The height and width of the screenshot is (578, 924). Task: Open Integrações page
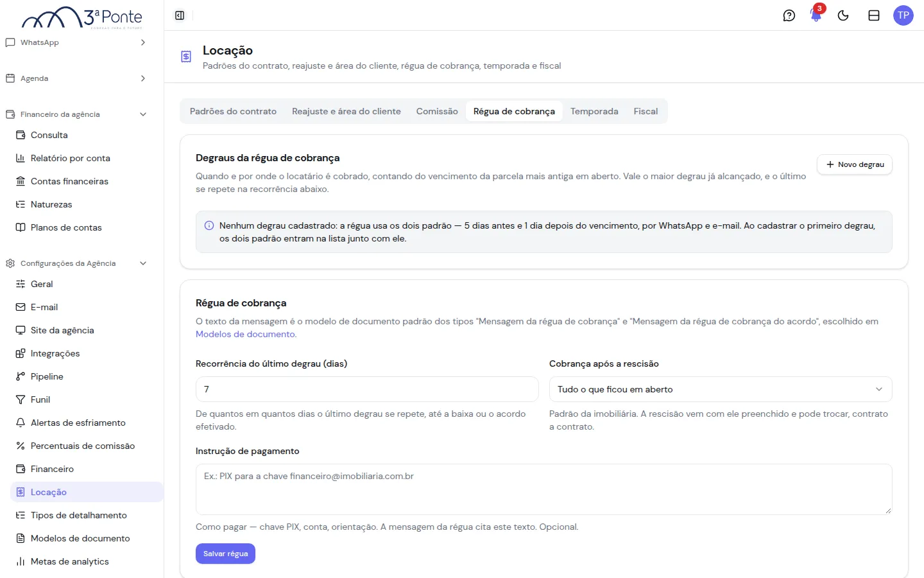click(x=87, y=353)
